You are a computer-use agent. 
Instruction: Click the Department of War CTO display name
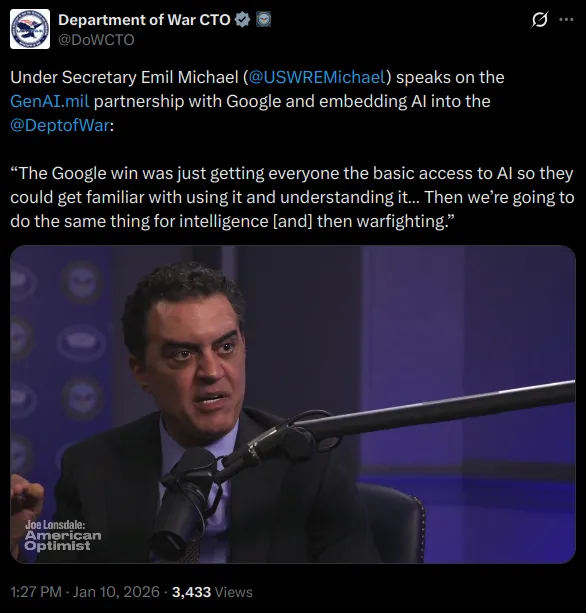tap(144, 20)
